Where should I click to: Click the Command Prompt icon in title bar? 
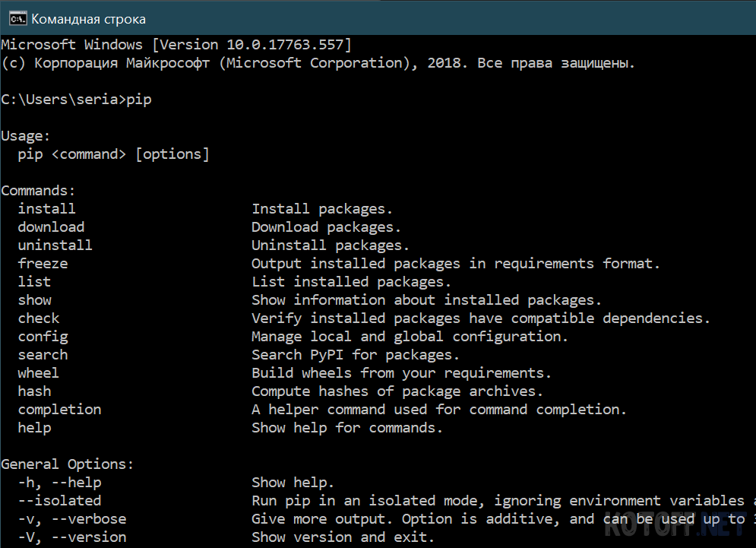tap(18, 19)
